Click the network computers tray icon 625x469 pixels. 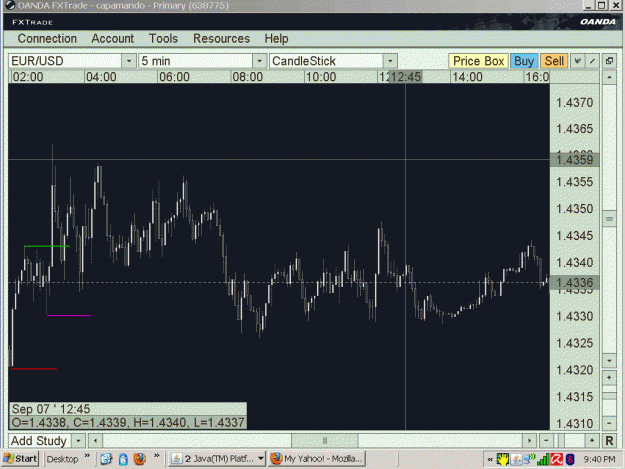[x=530, y=459]
